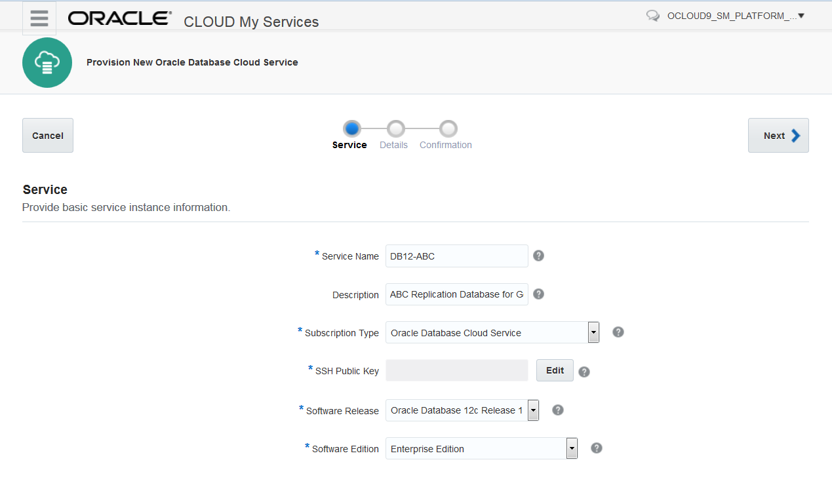Open the Software Release dropdown
Screen dimensions: 832x504
point(533,410)
